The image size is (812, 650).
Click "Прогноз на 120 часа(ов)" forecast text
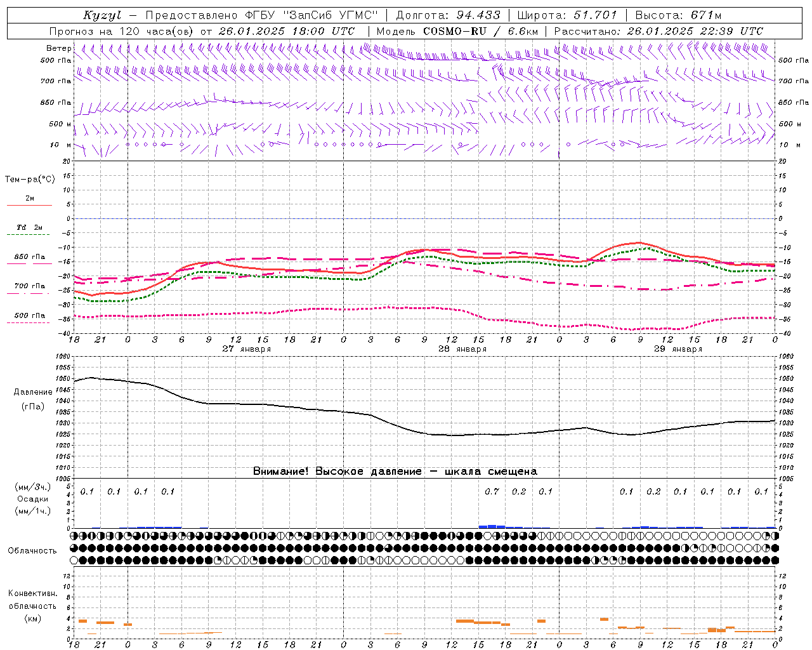(x=122, y=31)
